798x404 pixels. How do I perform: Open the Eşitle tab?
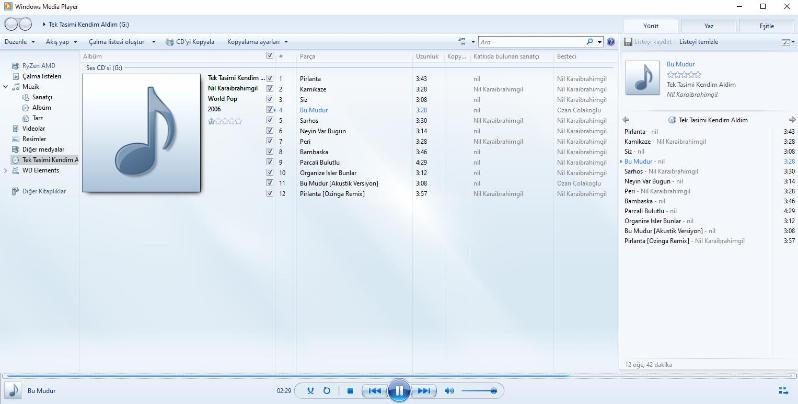tap(766, 25)
